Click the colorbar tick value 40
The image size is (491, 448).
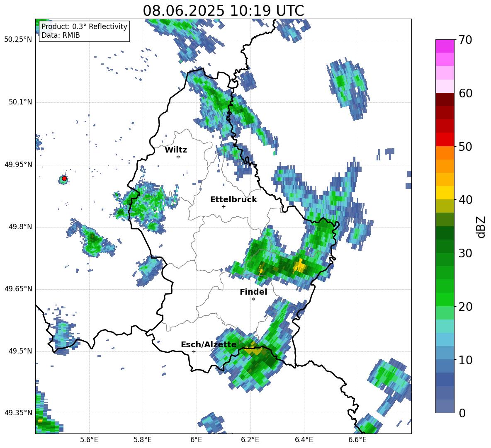(x=465, y=200)
